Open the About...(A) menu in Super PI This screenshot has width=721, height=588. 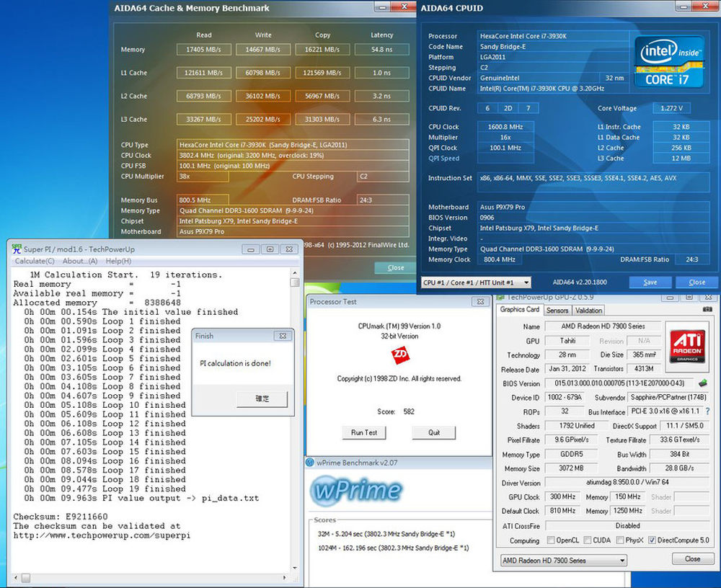tap(80, 261)
